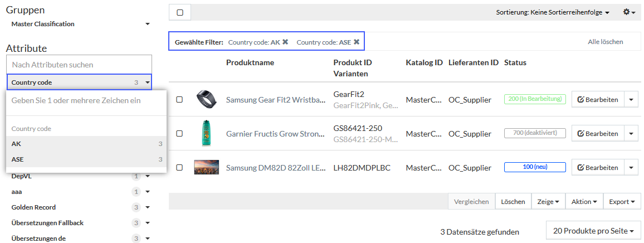Image resolution: width=644 pixels, height=243 pixels.
Task: Remove the Country code AK filter
Action: click(x=285, y=42)
